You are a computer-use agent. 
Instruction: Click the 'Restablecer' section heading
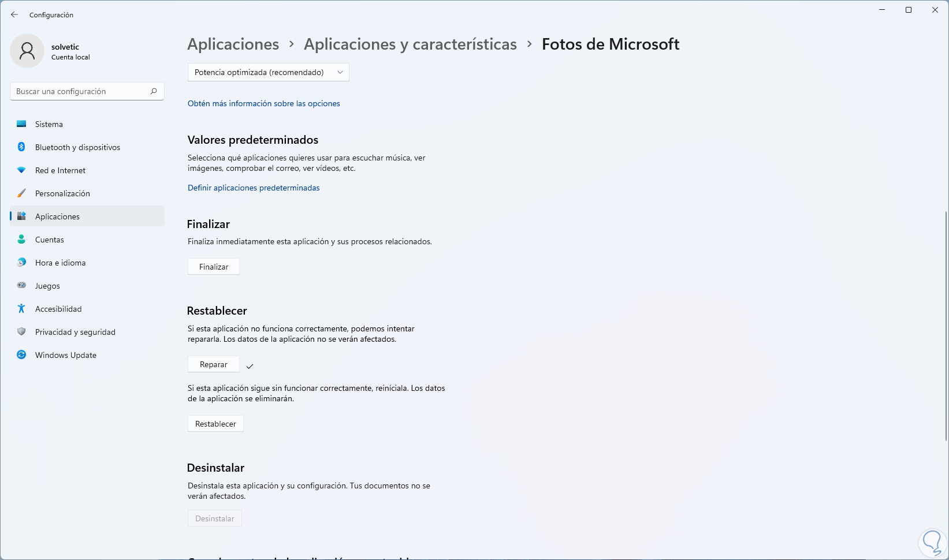(217, 311)
